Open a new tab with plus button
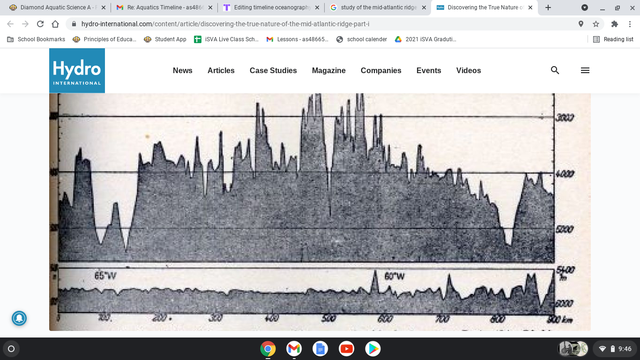 [548, 7]
